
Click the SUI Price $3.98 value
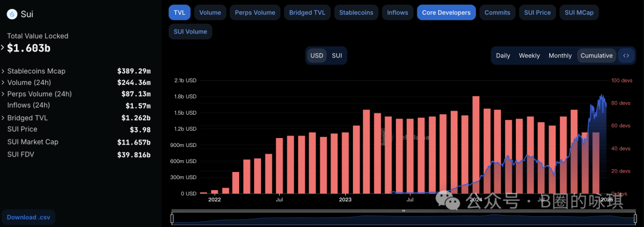(140, 130)
